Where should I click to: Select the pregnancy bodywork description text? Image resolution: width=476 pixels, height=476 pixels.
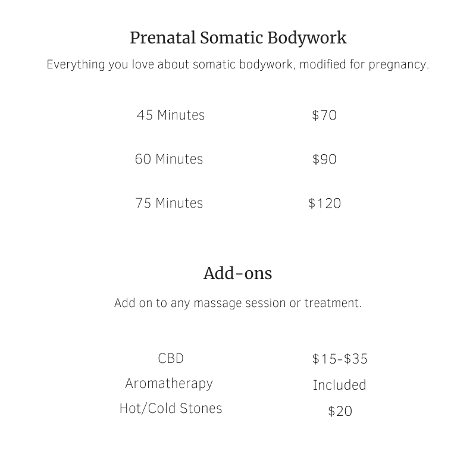pos(237,65)
